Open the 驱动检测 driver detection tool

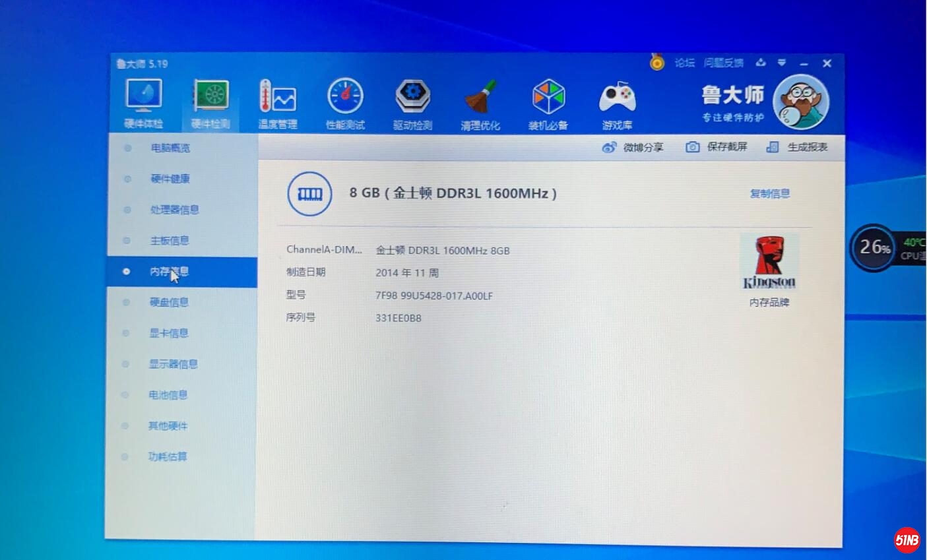[x=413, y=104]
